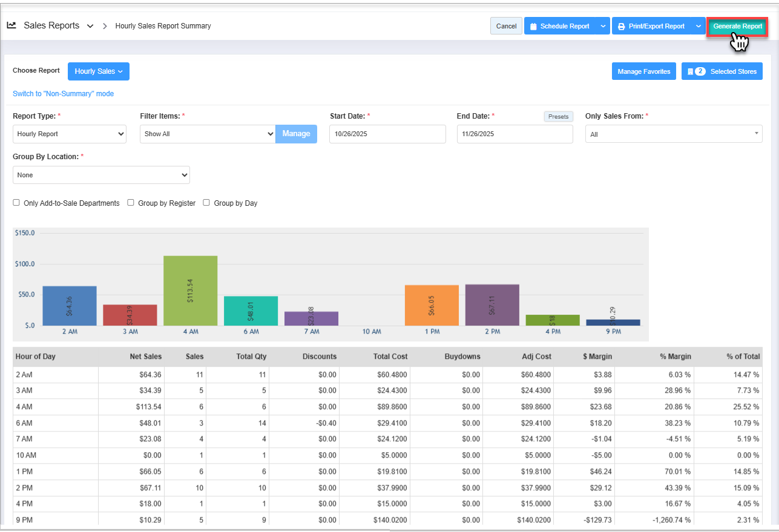Toggle the Group by Day checkbox
779x532 pixels.
click(x=206, y=203)
